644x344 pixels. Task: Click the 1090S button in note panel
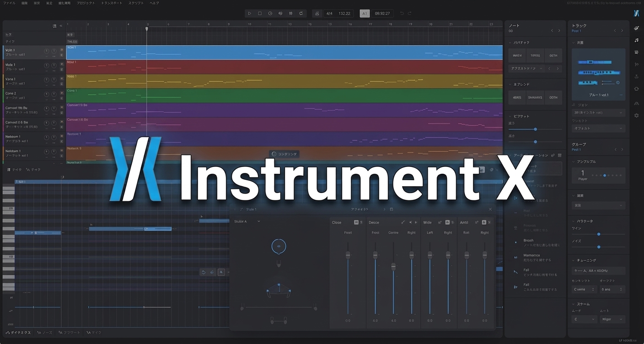pos(535,55)
